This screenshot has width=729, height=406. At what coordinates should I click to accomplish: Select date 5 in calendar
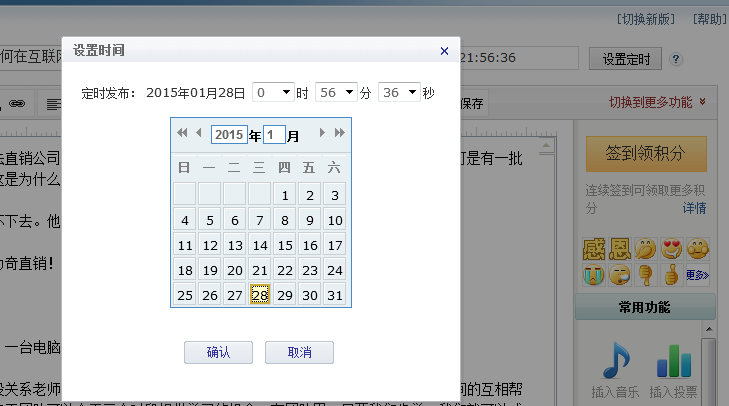(210, 220)
